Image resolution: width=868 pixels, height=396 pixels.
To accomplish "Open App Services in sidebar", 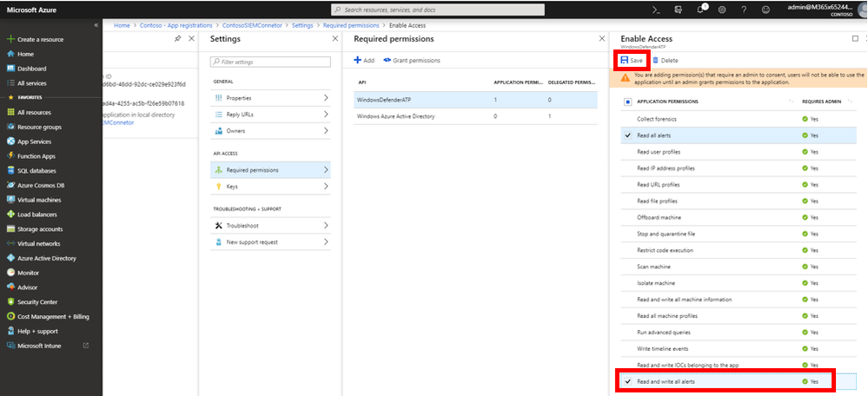I will (x=34, y=142).
